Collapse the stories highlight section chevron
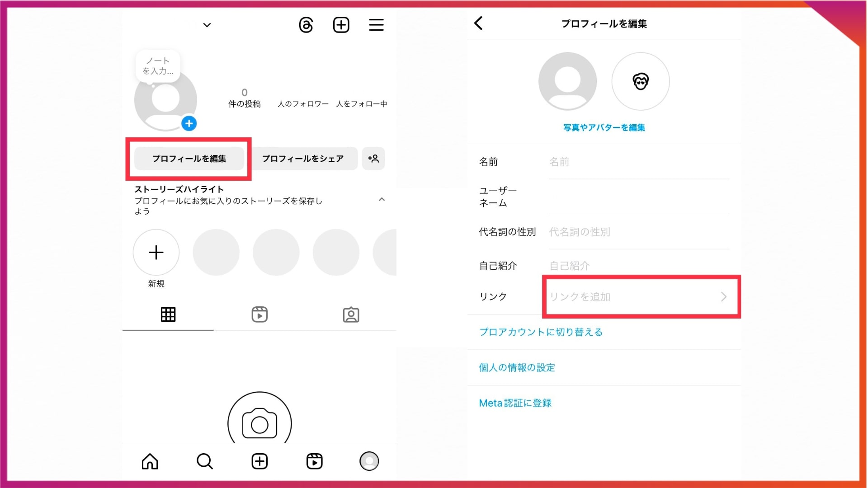The width and height of the screenshot is (868, 488). click(381, 200)
